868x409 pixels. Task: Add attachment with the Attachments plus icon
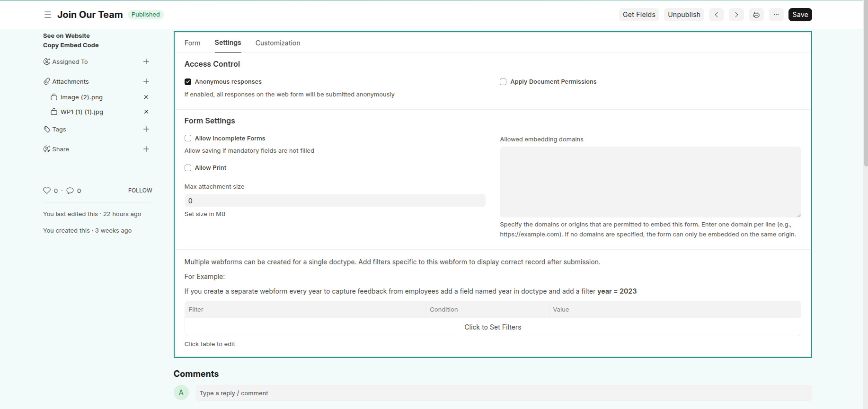coord(146,81)
